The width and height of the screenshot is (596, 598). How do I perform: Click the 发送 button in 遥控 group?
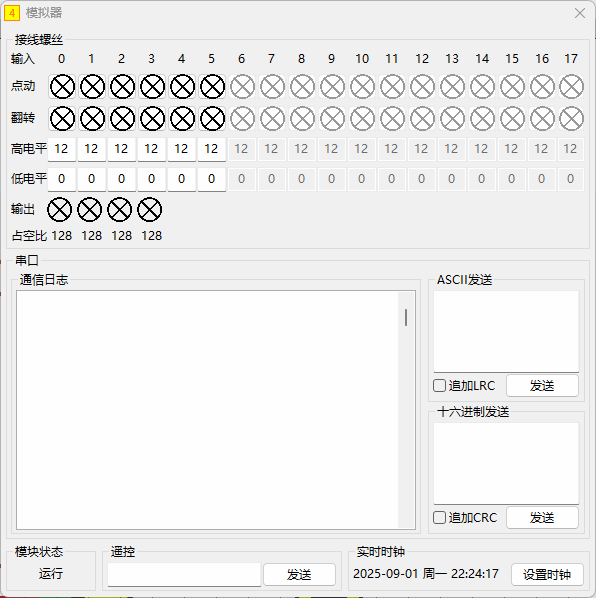click(x=299, y=574)
